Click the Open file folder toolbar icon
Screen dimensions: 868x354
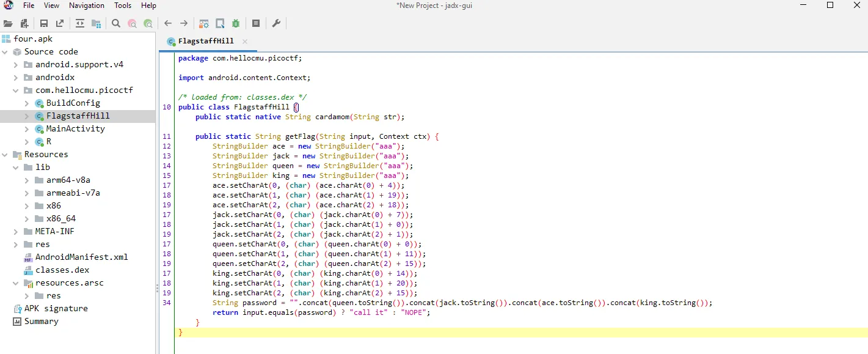[x=8, y=23]
